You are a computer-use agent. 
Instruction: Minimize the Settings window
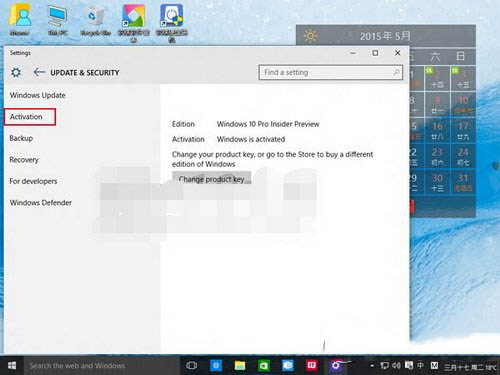tap(353, 53)
